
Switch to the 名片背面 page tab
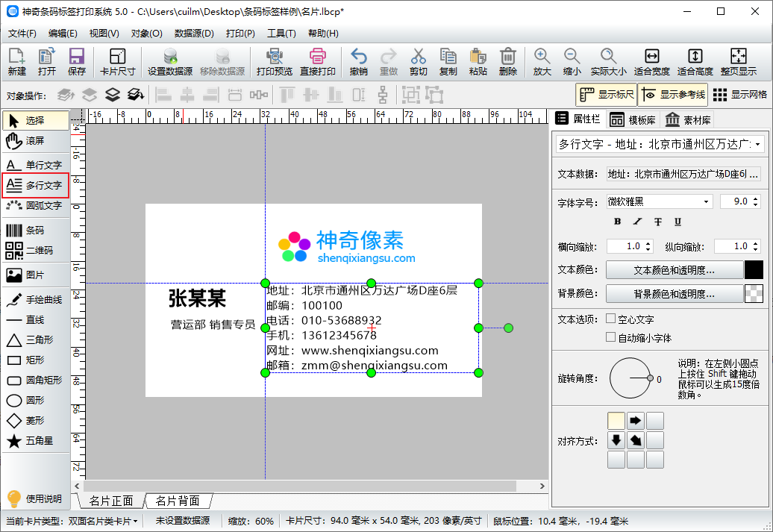(x=178, y=501)
